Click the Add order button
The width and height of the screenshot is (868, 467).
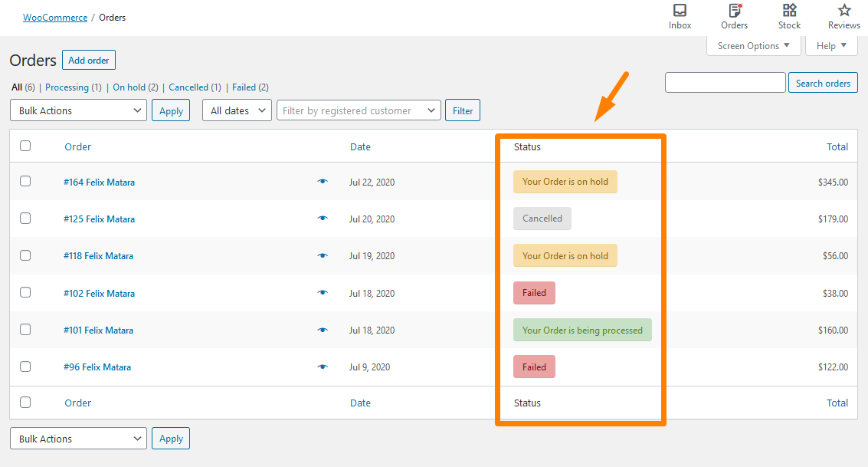click(x=89, y=61)
